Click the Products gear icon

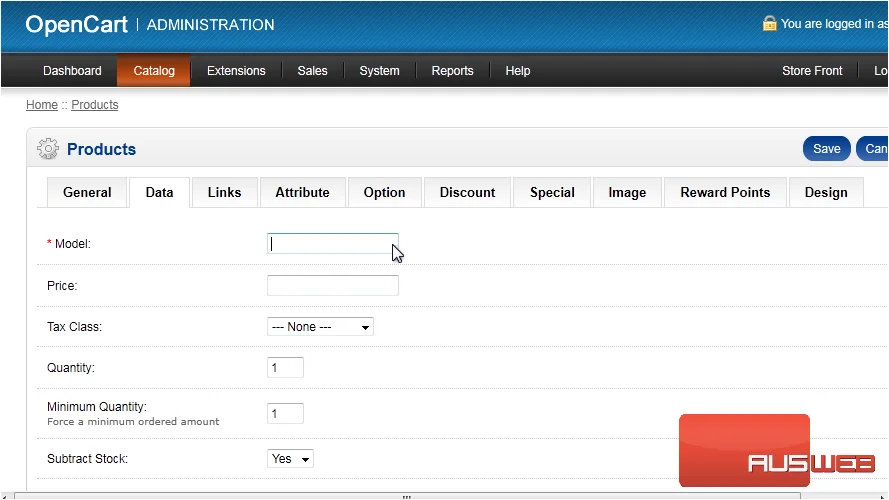(48, 149)
